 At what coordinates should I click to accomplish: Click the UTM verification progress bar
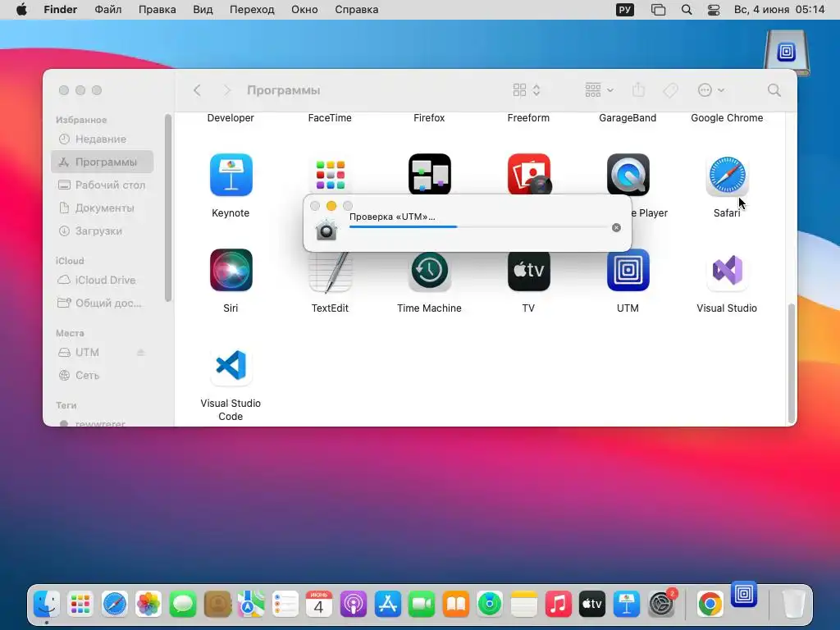pyautogui.click(x=478, y=226)
